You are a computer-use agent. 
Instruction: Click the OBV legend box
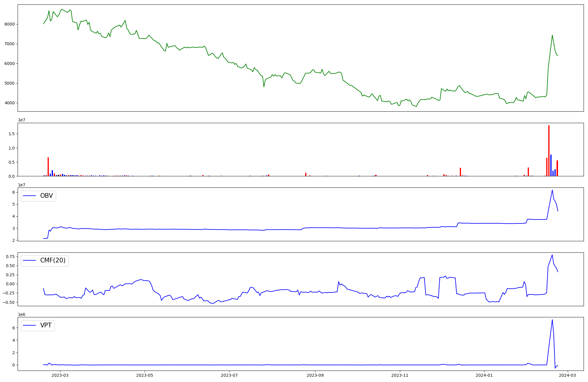(39, 196)
